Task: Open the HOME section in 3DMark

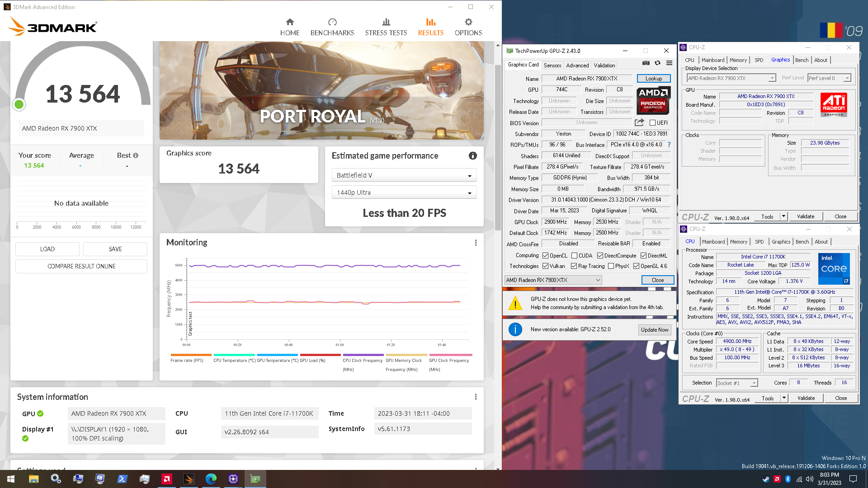Action: [290, 27]
